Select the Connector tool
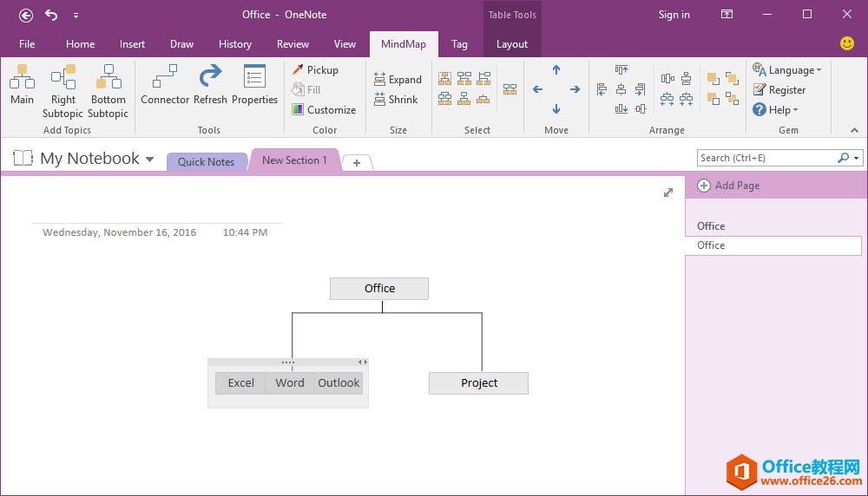Image resolution: width=868 pixels, height=496 pixels. tap(164, 85)
